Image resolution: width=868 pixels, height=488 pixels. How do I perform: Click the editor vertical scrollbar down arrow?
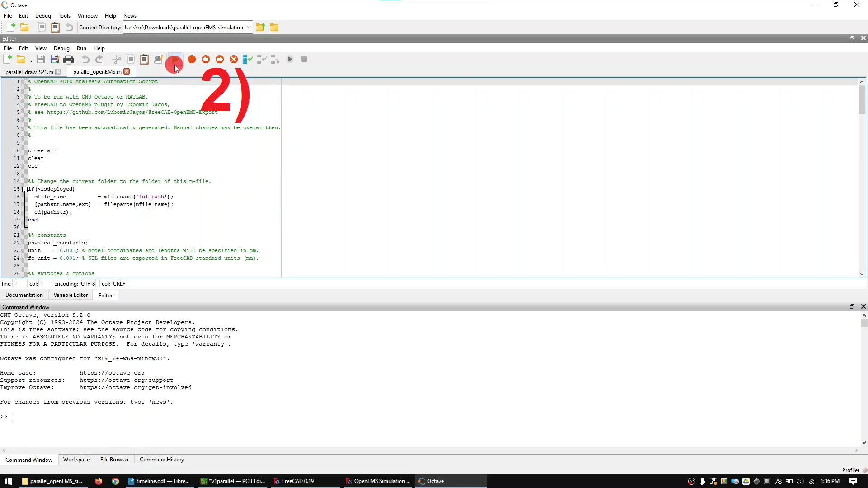click(x=862, y=274)
